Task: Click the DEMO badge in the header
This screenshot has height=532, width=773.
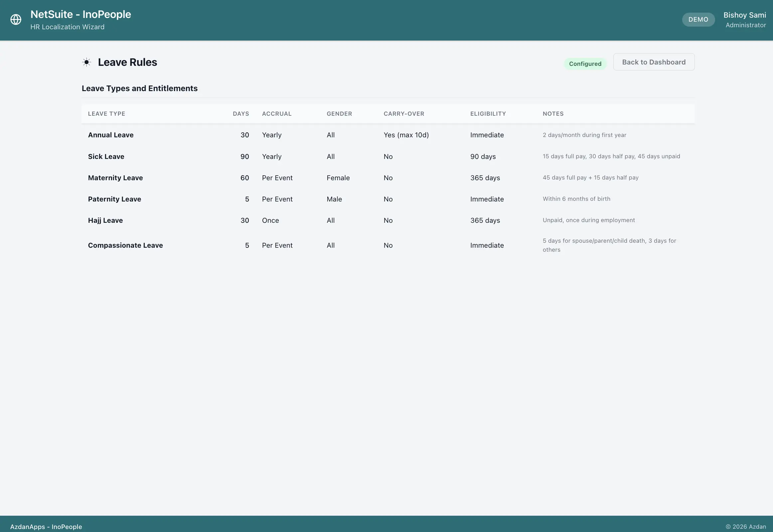Action: [x=698, y=19]
